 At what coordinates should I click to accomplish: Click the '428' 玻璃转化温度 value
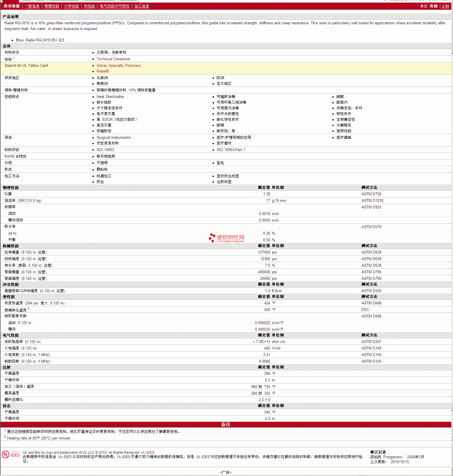(267, 310)
